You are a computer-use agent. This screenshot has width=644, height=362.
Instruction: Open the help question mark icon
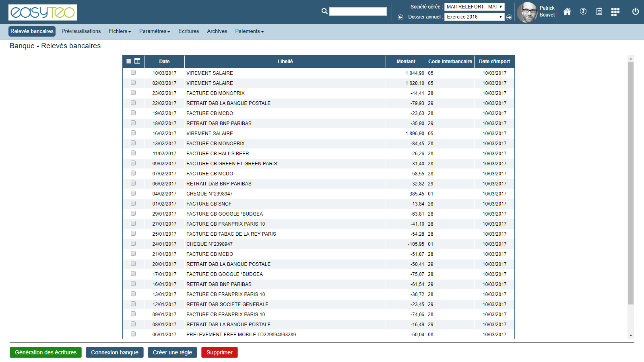(x=583, y=12)
